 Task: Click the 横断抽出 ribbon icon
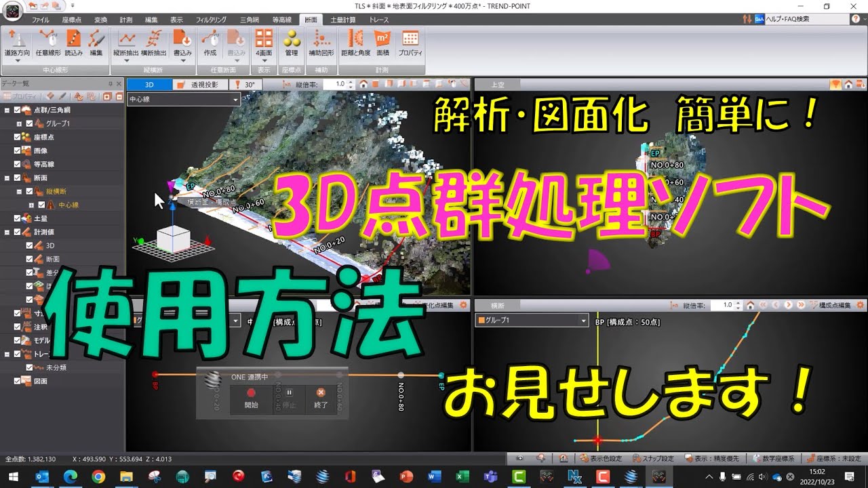pyautogui.click(x=154, y=43)
